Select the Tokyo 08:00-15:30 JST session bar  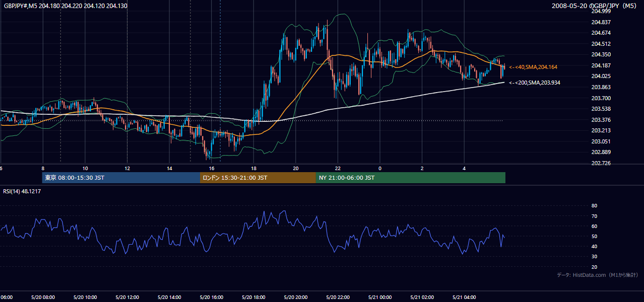click(x=121, y=178)
